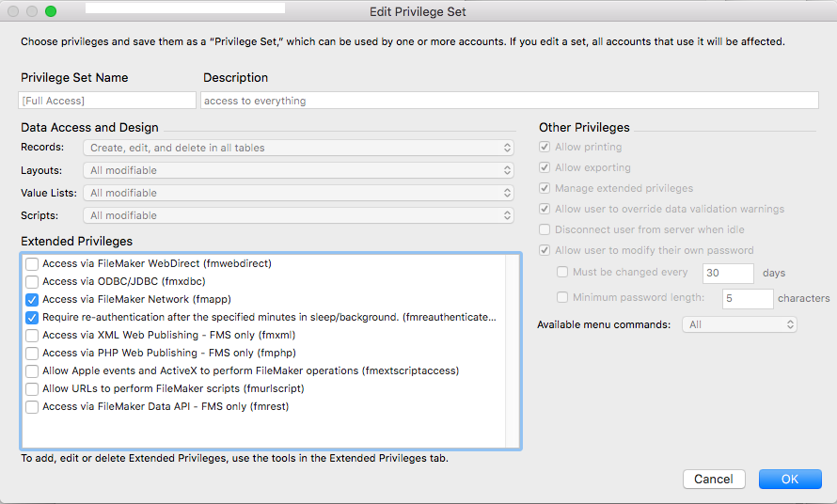Open Available menu commands dropdown
Screen dimensions: 837x504
(739, 324)
